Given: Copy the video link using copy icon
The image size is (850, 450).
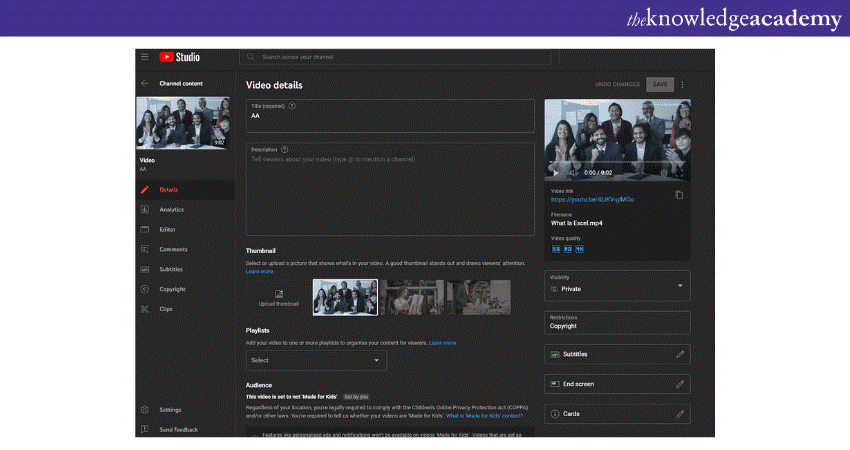Looking at the screenshot, I should (679, 195).
